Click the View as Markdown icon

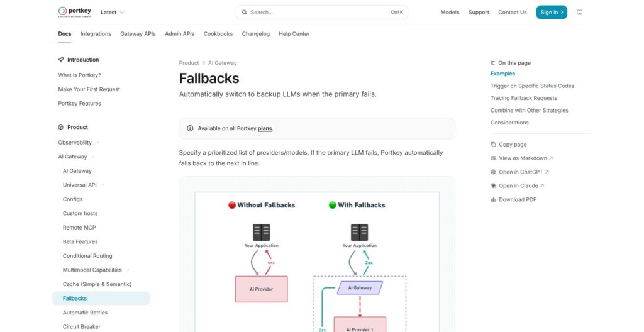(493, 158)
